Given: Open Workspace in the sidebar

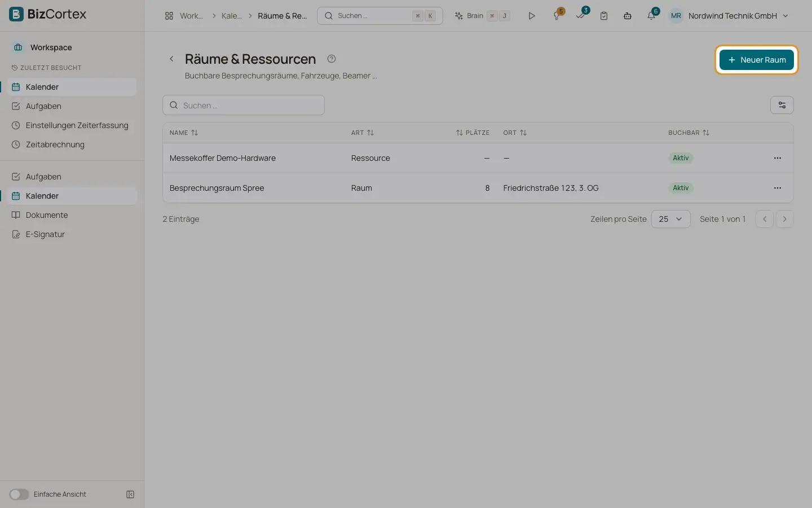Looking at the screenshot, I should point(51,47).
